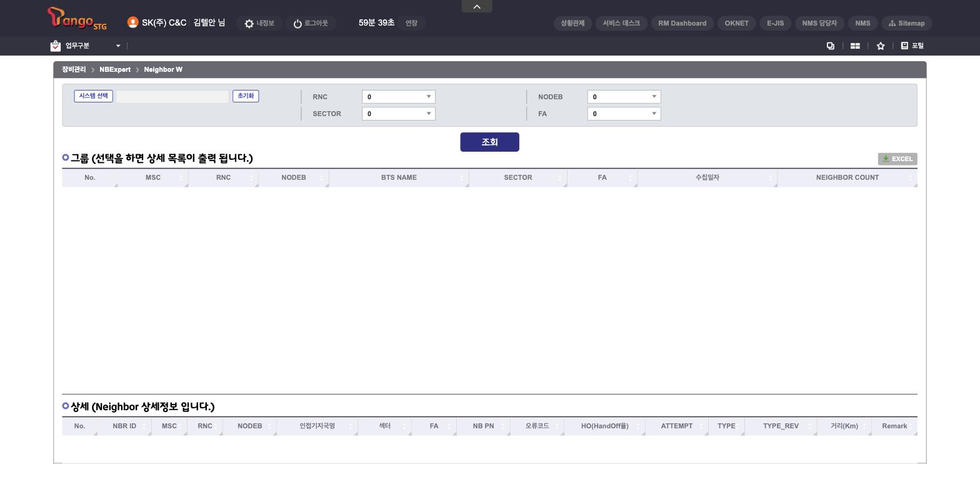Sort the group table by 수집일자

[x=707, y=177]
